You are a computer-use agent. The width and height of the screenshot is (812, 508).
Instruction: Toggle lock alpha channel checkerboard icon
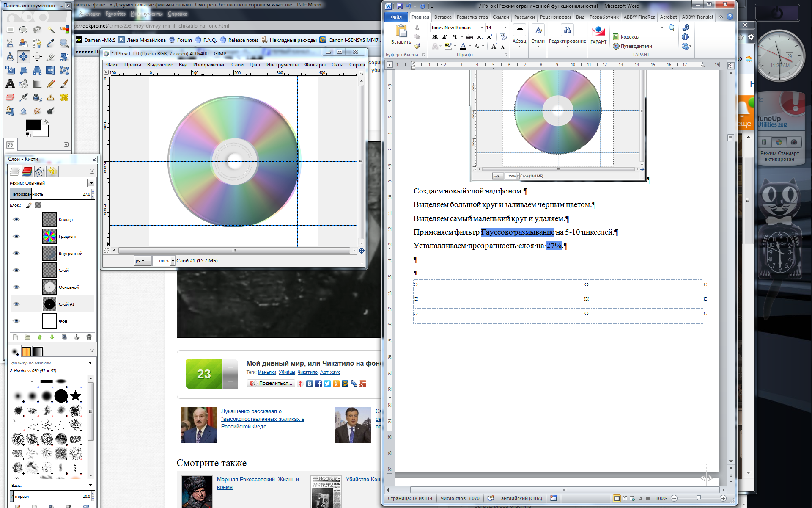tap(38, 205)
